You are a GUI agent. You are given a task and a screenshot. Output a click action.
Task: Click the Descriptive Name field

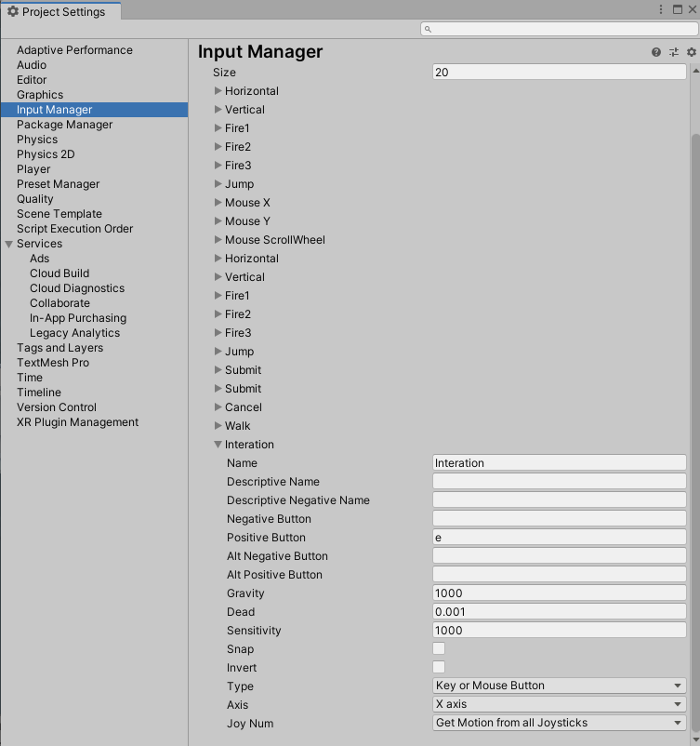560,482
